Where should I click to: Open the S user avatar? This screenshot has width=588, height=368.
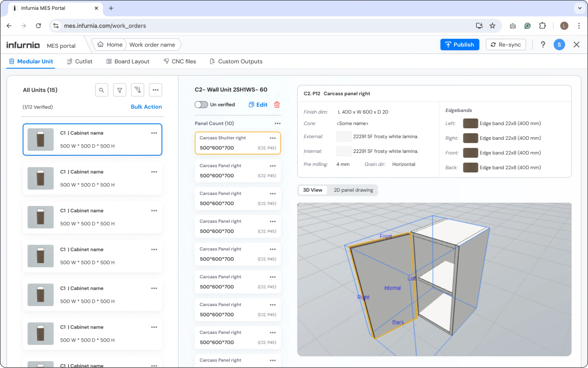[x=559, y=45]
